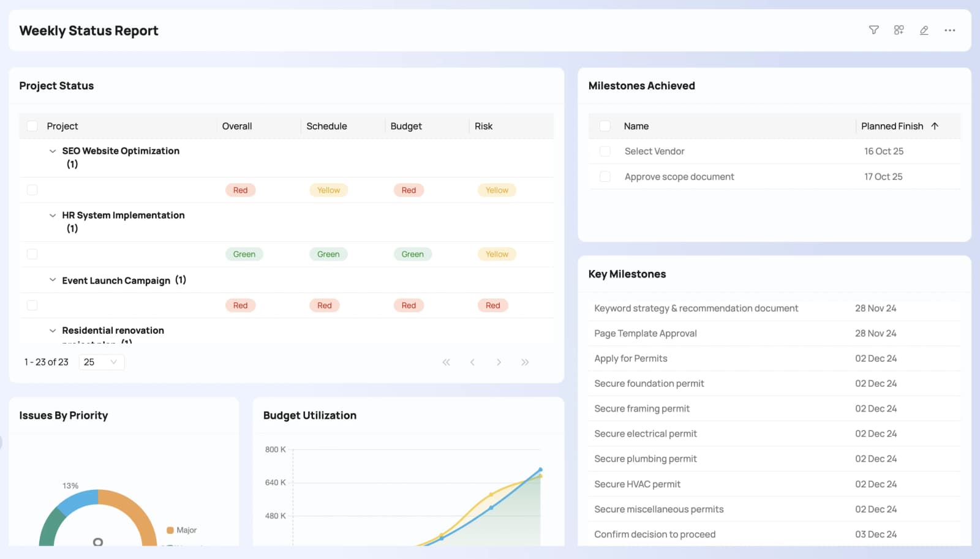Check the SEO Website Optimization status row
Viewport: 980px width, 559px height.
[32, 190]
